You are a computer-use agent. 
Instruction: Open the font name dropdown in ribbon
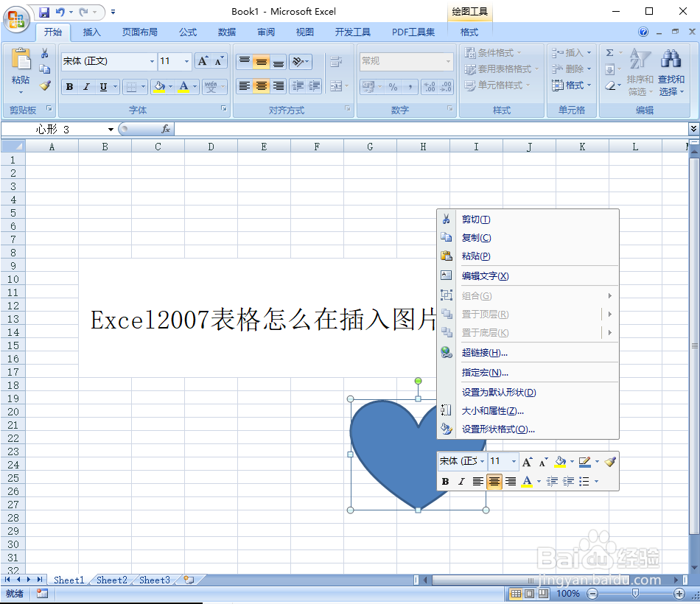153,61
